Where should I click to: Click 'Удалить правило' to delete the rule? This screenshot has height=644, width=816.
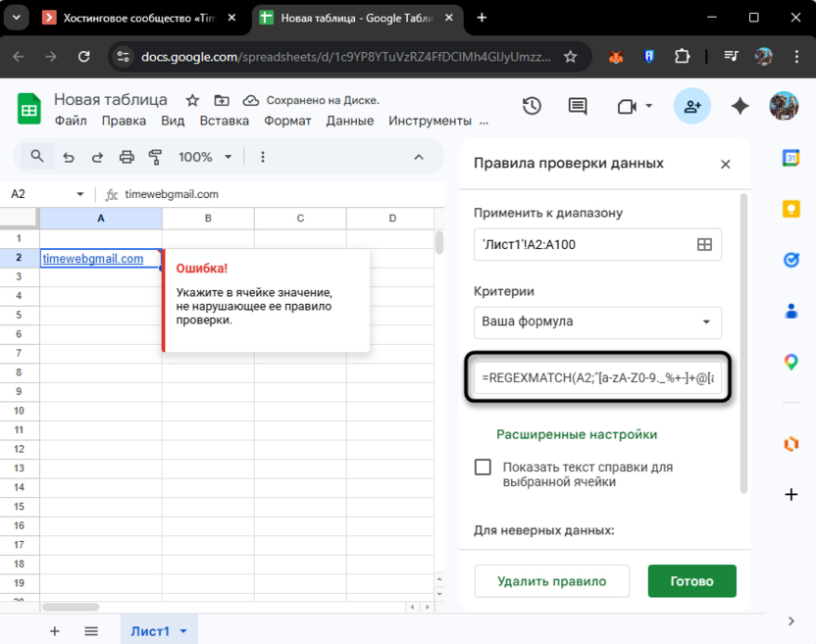point(551,580)
